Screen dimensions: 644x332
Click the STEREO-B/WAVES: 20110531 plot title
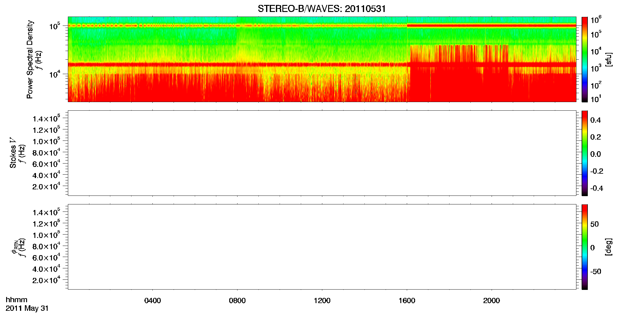click(322, 9)
